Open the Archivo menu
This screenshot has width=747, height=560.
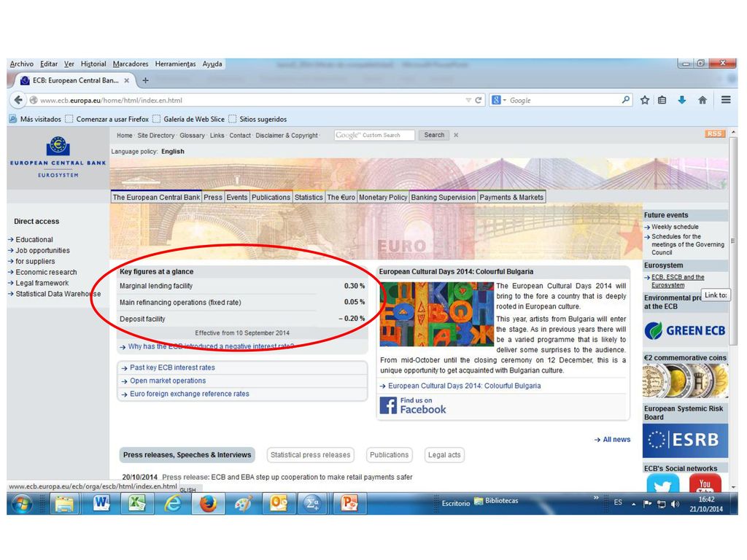22,64
